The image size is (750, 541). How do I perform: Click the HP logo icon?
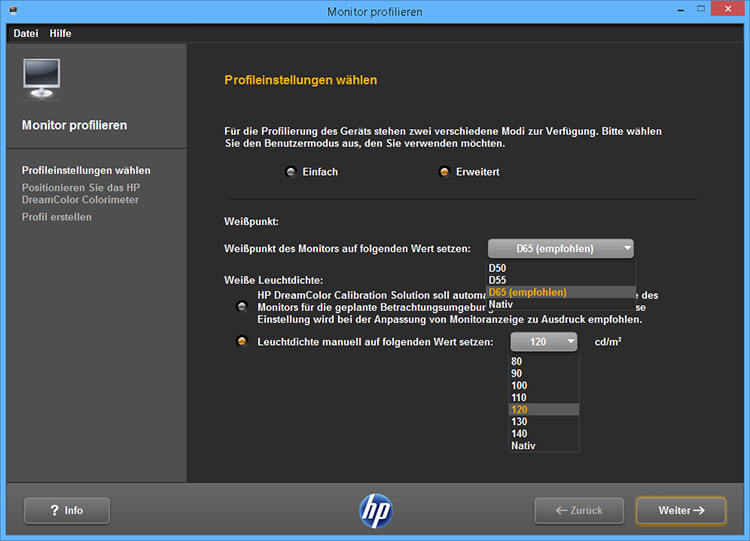pos(376,510)
